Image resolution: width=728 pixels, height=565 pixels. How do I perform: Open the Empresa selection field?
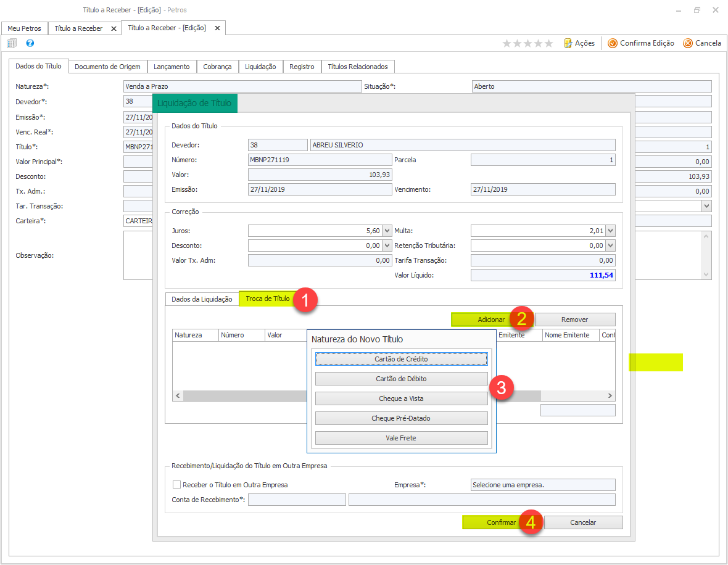[543, 485]
